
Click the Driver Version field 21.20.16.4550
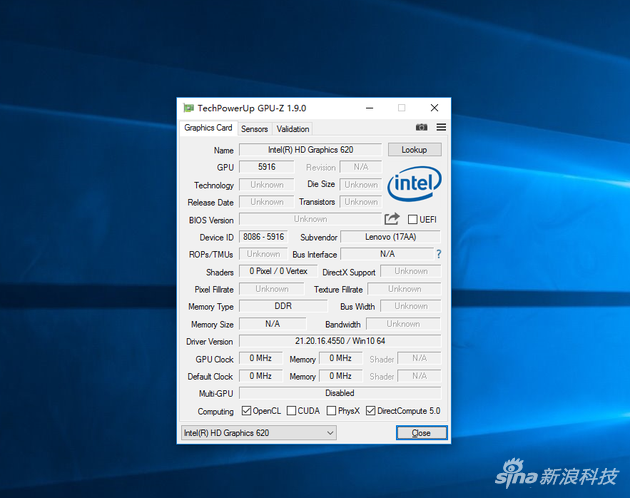click(x=340, y=341)
